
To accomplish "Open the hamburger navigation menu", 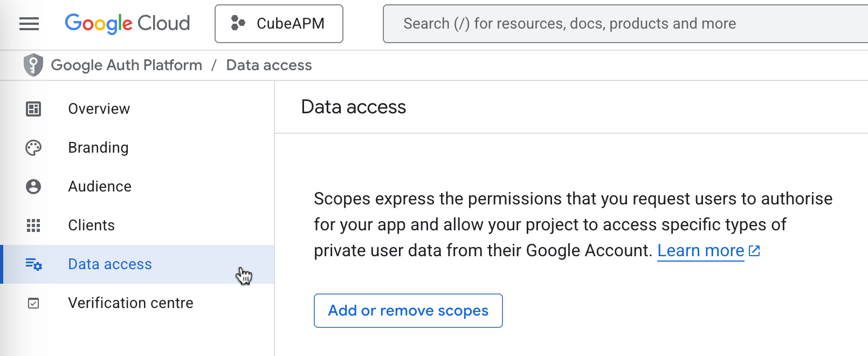I will pyautogui.click(x=29, y=24).
